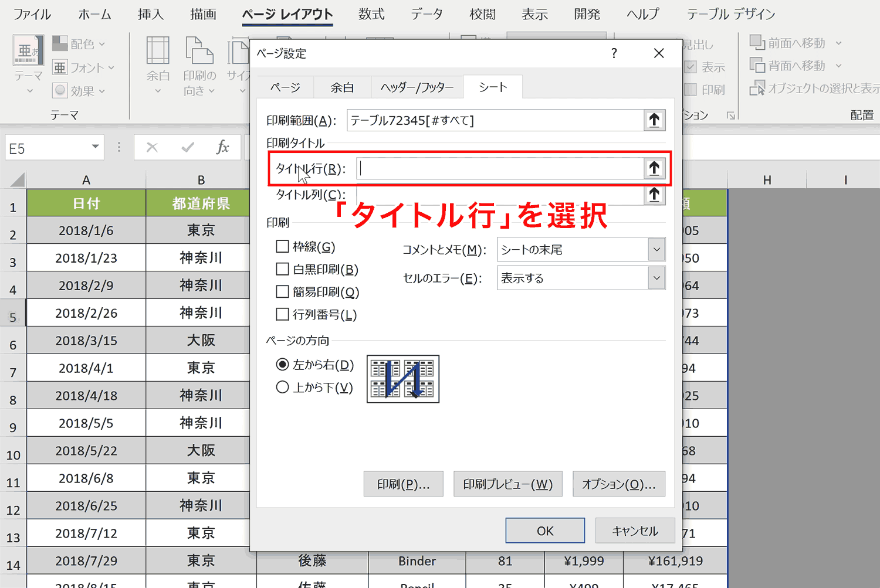Open the 効果 effects dropdown
880x588 pixels.
[79, 91]
